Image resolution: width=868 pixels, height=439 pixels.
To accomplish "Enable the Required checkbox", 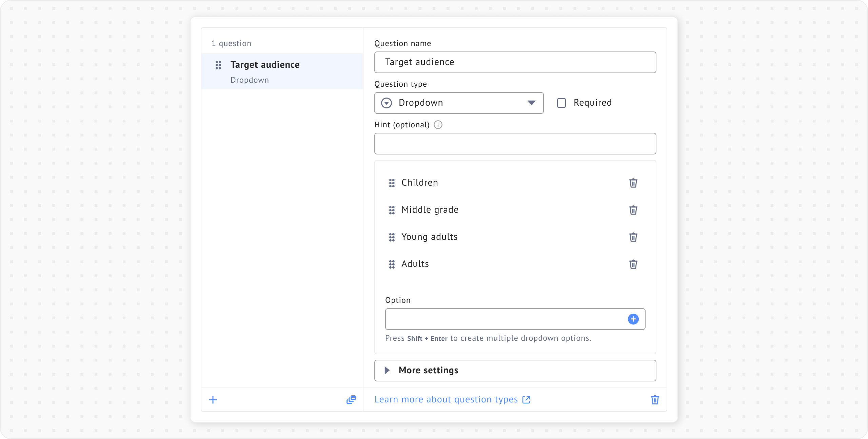I will (561, 103).
